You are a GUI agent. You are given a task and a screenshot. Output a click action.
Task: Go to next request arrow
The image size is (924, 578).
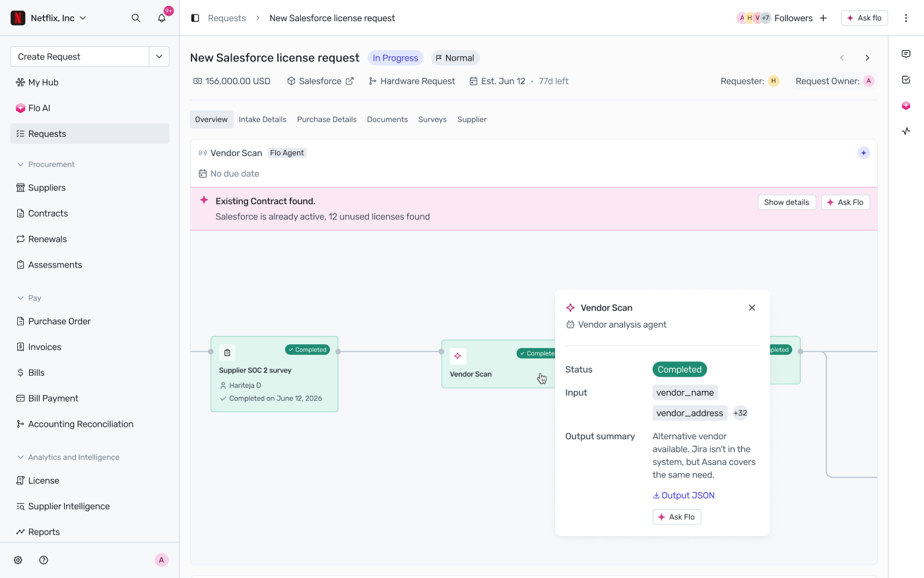coord(867,58)
